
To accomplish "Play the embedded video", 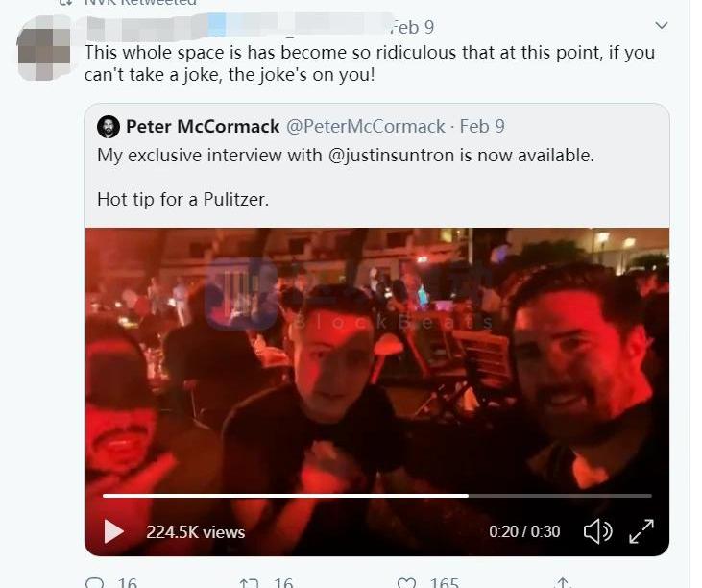I will click(113, 531).
